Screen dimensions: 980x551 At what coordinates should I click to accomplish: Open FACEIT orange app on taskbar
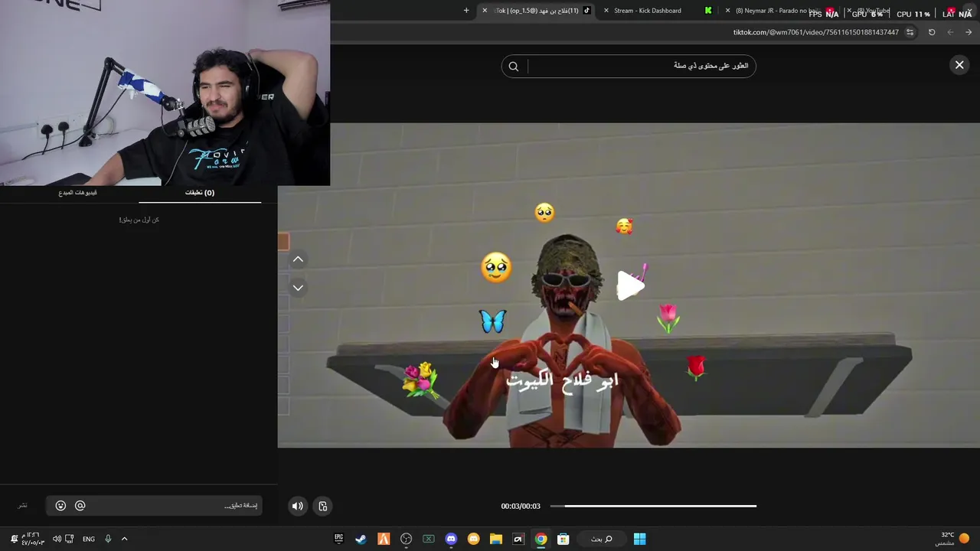(384, 539)
